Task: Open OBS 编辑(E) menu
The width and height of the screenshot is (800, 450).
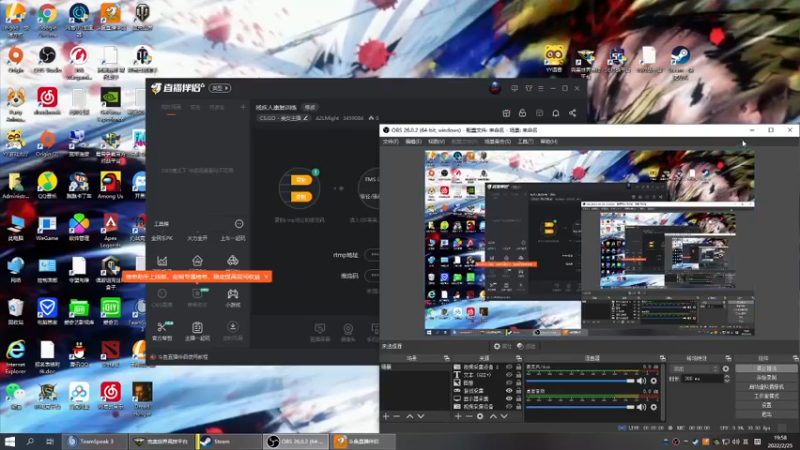Action: tap(413, 141)
